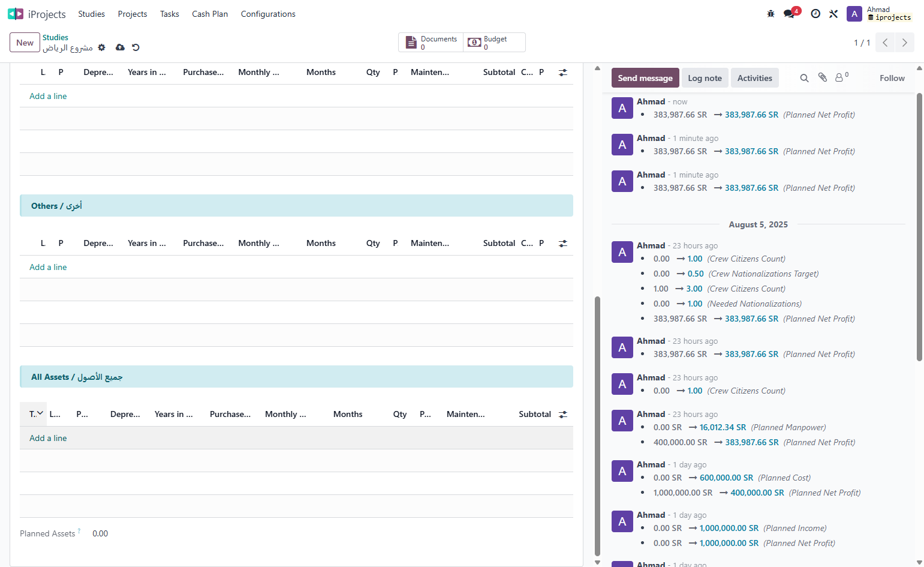This screenshot has height=567, width=924.
Task: Go back via the Studies breadcrumb link
Action: coord(55,37)
